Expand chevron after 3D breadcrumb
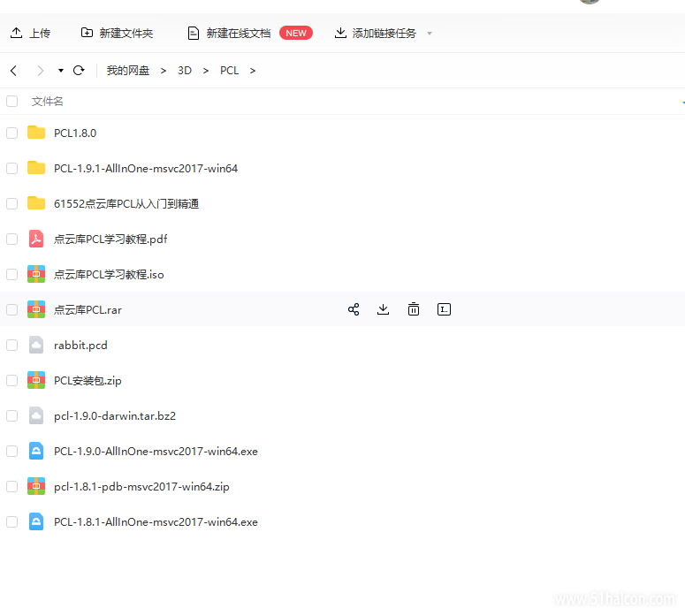Screen dimensions: 685x616 [206, 71]
